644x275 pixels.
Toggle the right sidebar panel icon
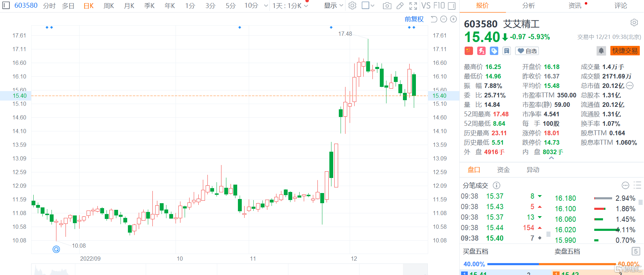point(452,6)
